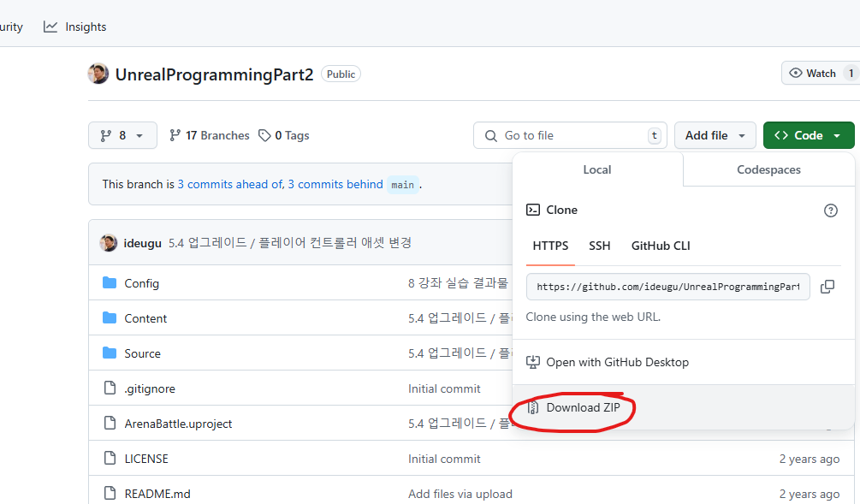Click the ideugu commit author avatar
This screenshot has width=860, height=504.
[109, 242]
